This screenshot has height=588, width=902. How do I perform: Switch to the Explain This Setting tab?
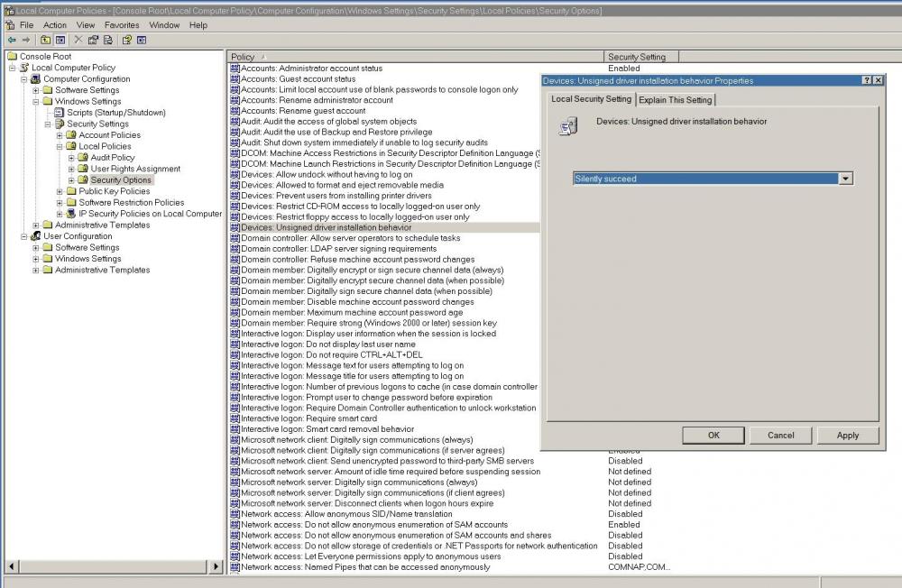click(676, 99)
